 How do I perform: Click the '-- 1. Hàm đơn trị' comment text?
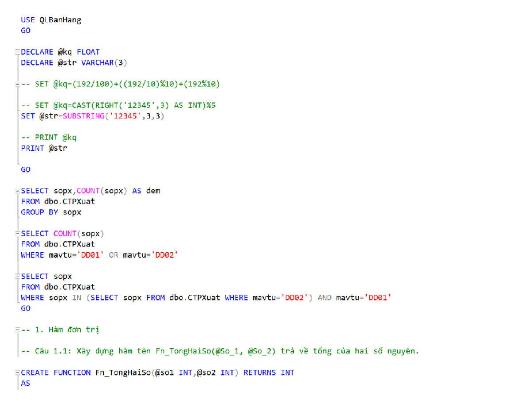(60, 330)
